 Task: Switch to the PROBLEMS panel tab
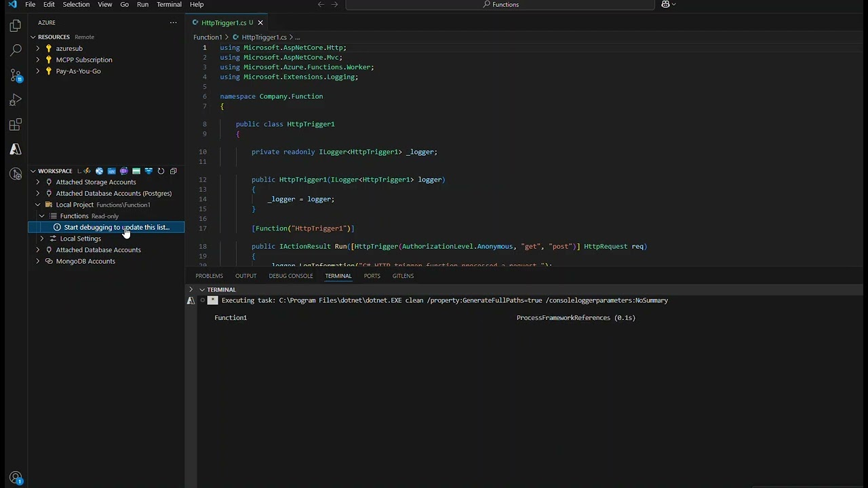(x=209, y=276)
